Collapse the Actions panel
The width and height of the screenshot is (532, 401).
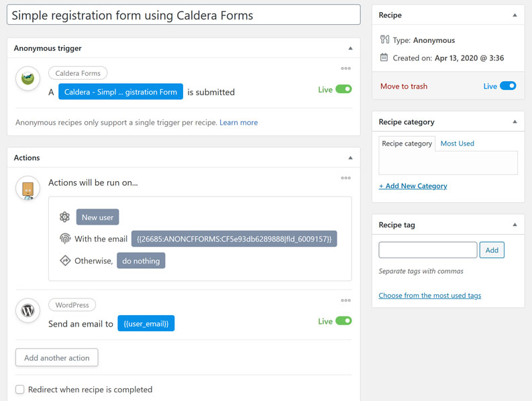click(x=350, y=158)
